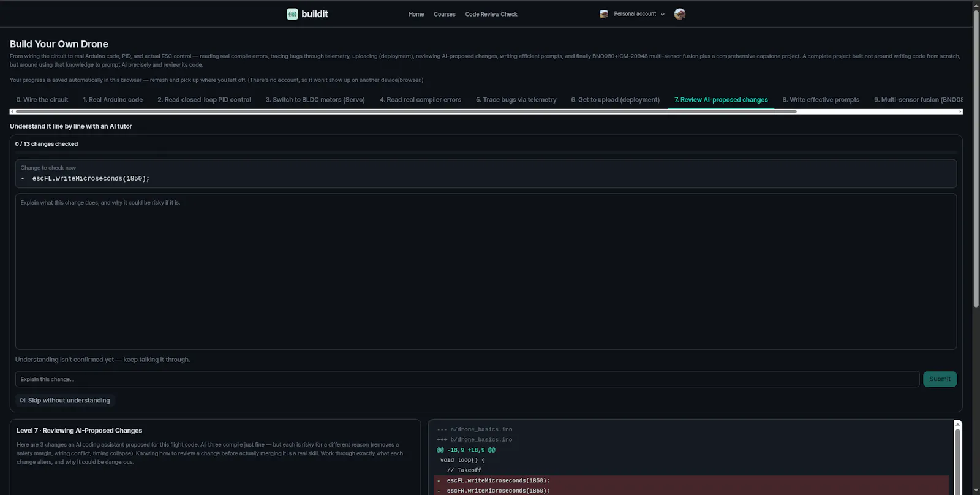980x495 pixels.
Task: Switch to tab 8. Write effective prompts
Action: [x=821, y=100]
